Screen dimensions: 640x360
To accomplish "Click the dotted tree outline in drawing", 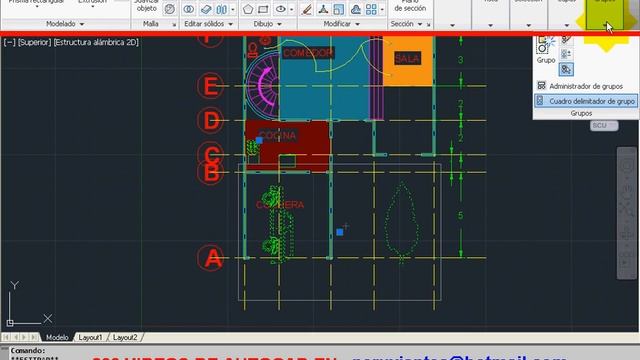I will click(x=401, y=222).
